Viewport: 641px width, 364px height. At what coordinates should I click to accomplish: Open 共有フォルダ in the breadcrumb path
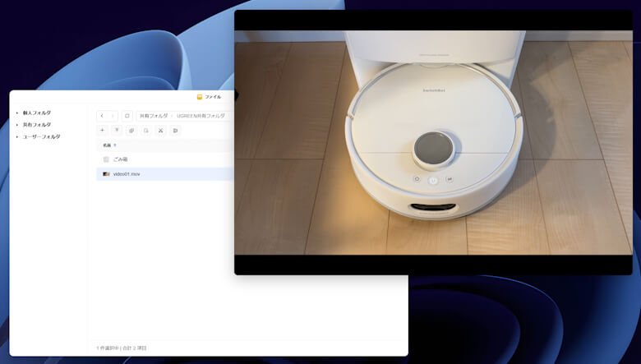[153, 116]
